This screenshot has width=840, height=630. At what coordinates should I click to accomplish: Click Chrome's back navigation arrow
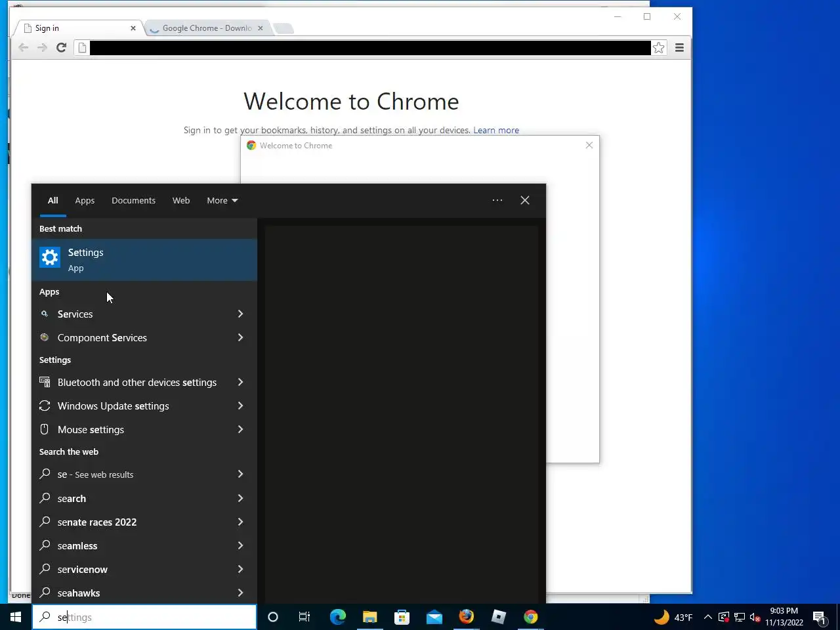tap(24, 47)
